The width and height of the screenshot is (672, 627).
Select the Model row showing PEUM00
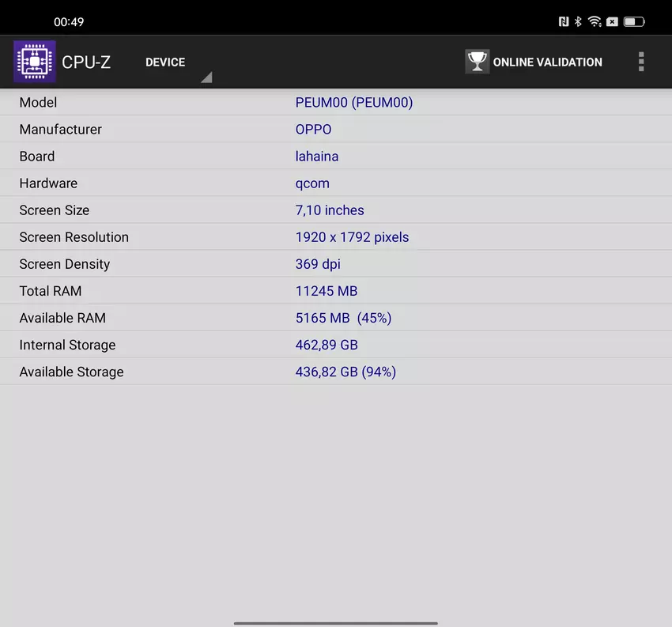[336, 102]
